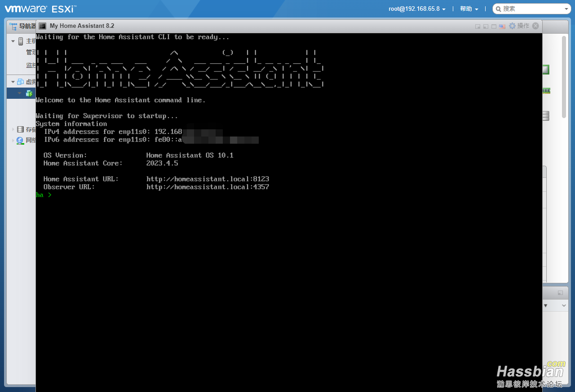Focus the console at the ha > prompt
Viewport: 575px width, 392px height.
tap(44, 195)
